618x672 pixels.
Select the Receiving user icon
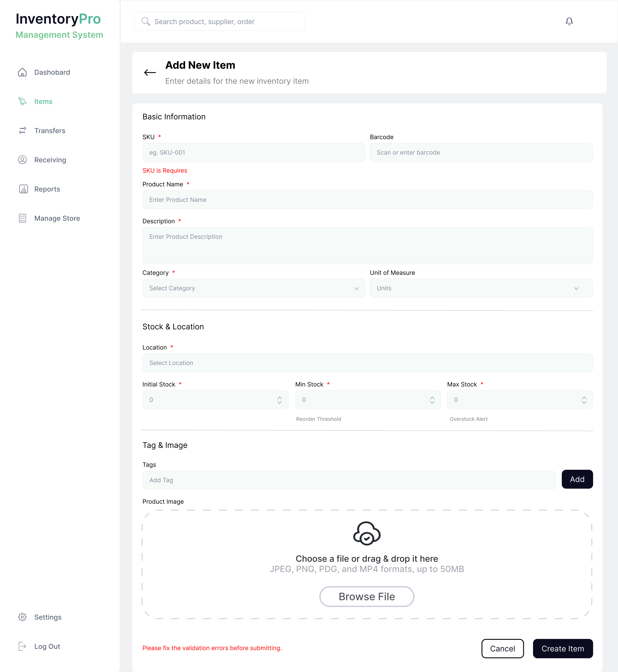click(22, 160)
